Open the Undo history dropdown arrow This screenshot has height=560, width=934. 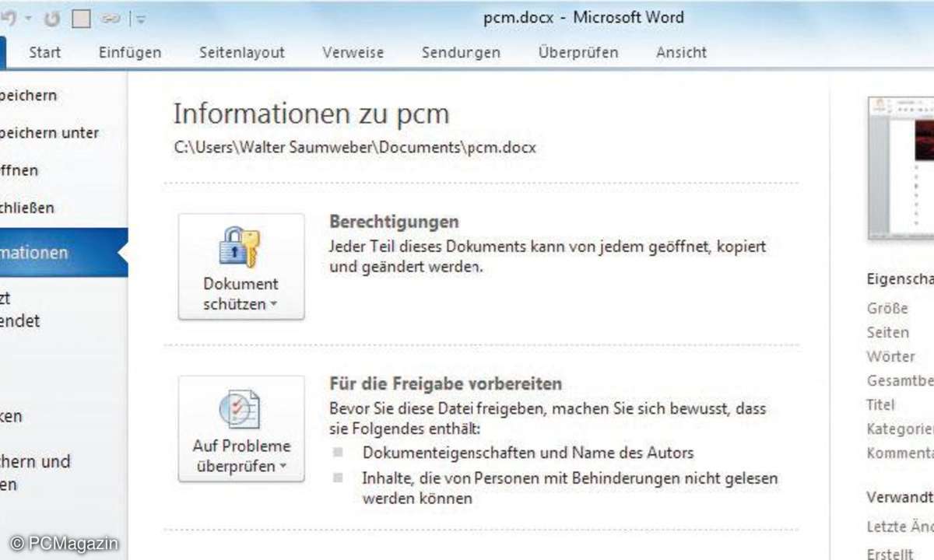click(28, 18)
